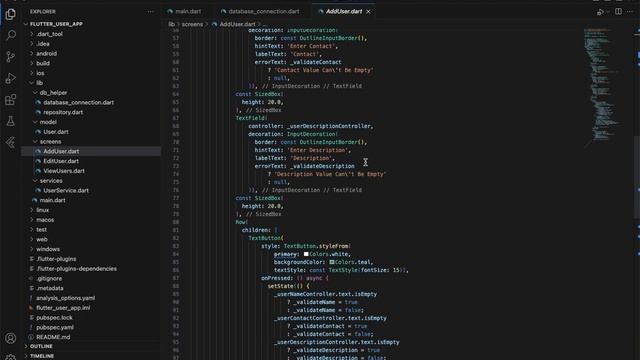
Task: Open the Testing flask view
Action: 11,121
